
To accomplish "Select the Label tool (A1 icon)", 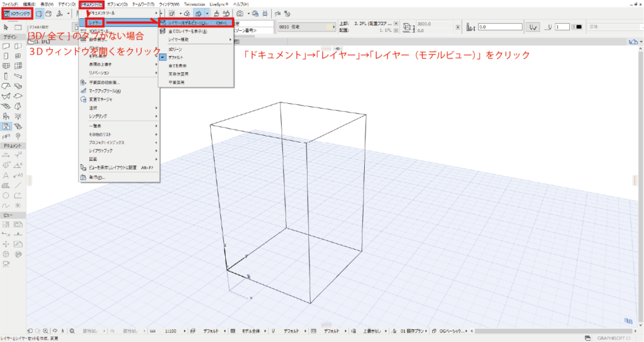I will tap(18, 175).
